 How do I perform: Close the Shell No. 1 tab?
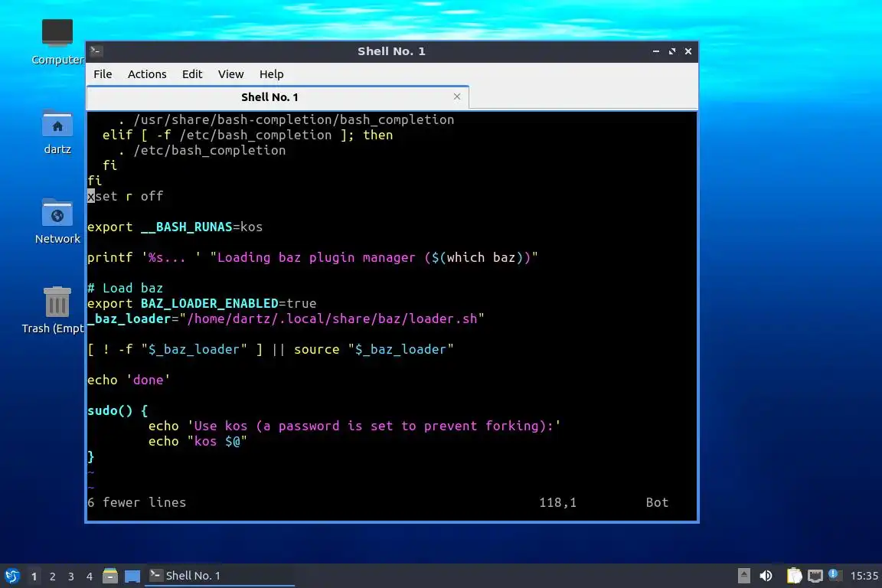coord(457,96)
